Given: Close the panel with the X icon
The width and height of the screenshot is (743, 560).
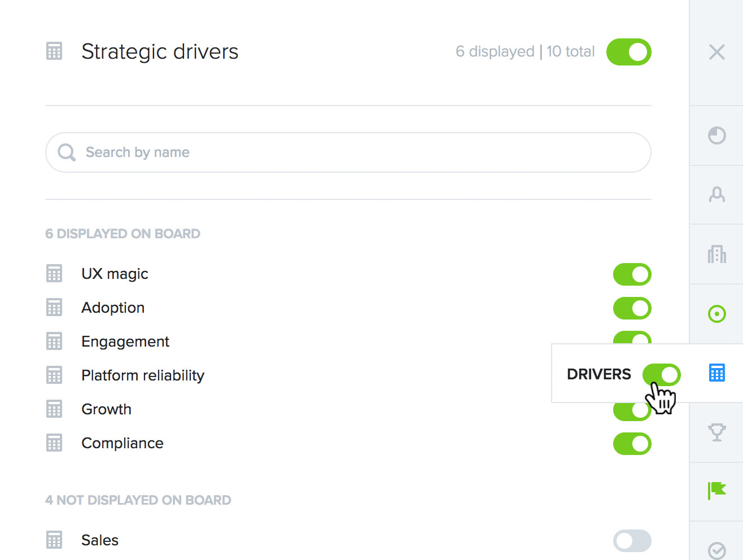Looking at the screenshot, I should tap(716, 52).
